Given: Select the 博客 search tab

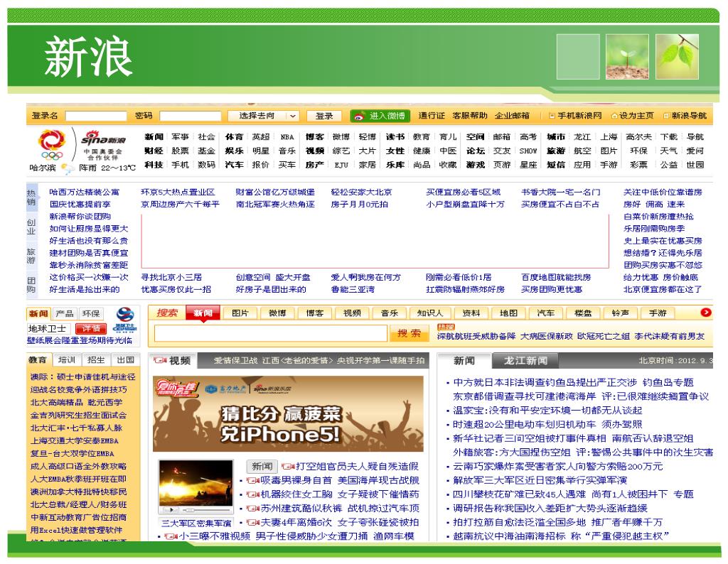Looking at the screenshot, I should click(314, 313).
